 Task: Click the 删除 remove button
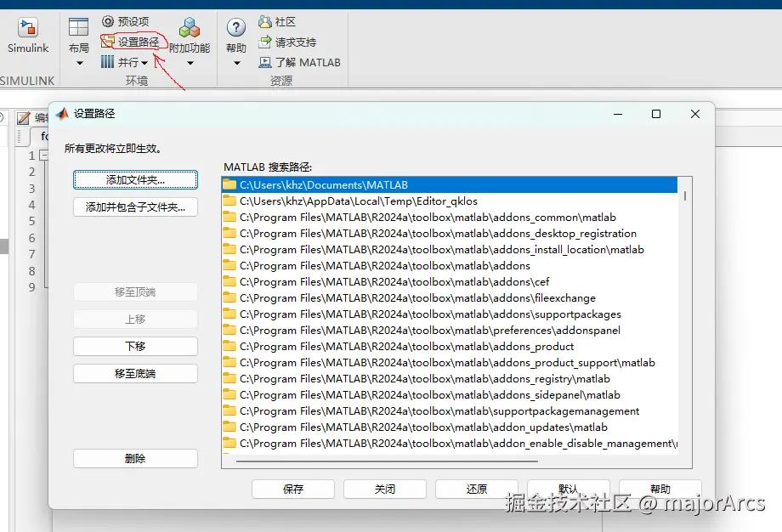pyautogui.click(x=135, y=458)
